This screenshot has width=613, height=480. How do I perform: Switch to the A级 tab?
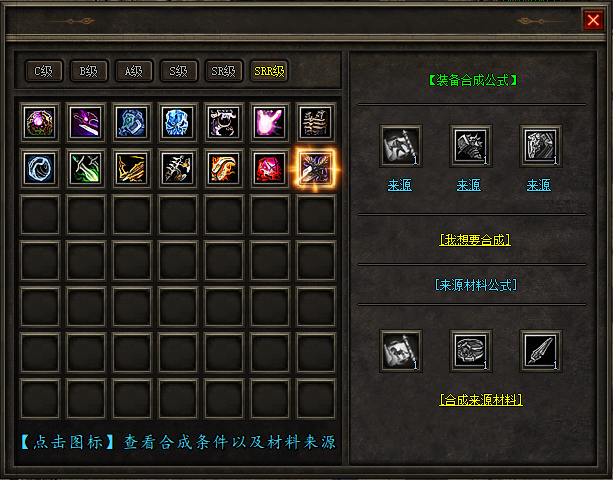coord(134,71)
